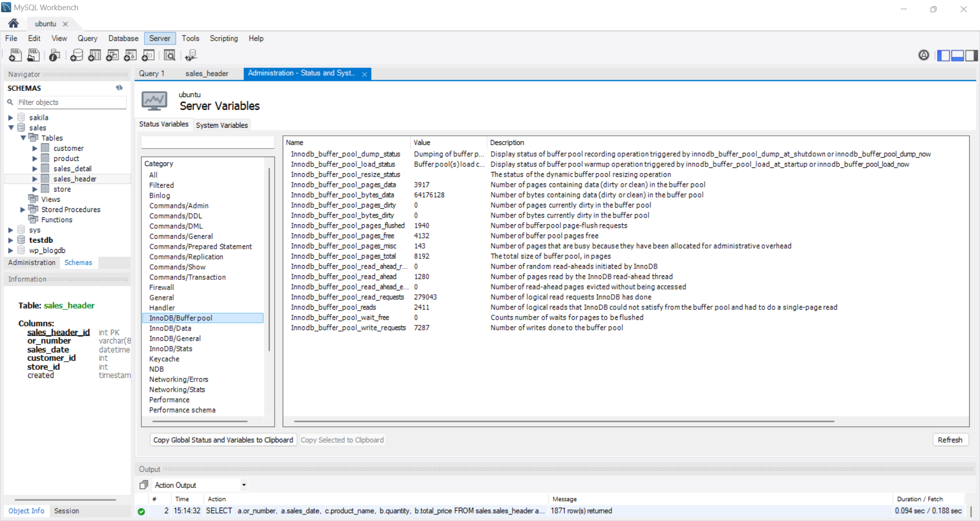
Task: Refresh the schemas list icon
Action: click(119, 88)
